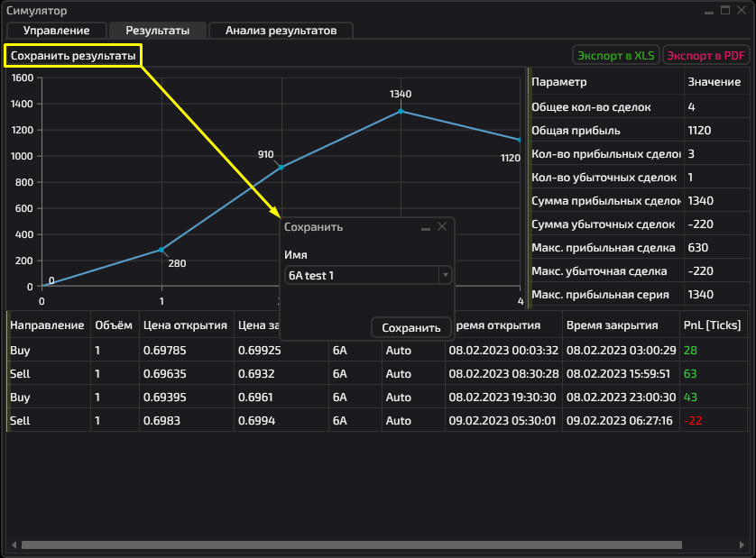Select the Время закрытия column header
This screenshot has height=558, width=756.
(621, 325)
